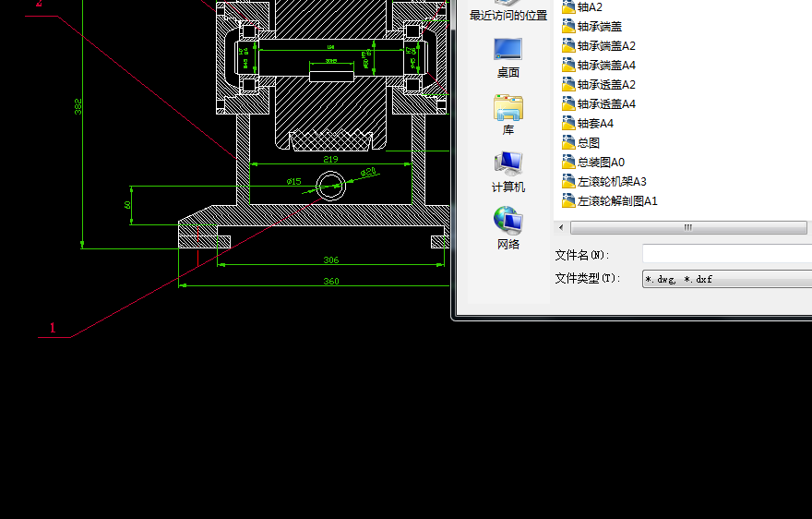Select the file 轴承透盖A2
The width and height of the screenshot is (812, 519).
pos(599,85)
